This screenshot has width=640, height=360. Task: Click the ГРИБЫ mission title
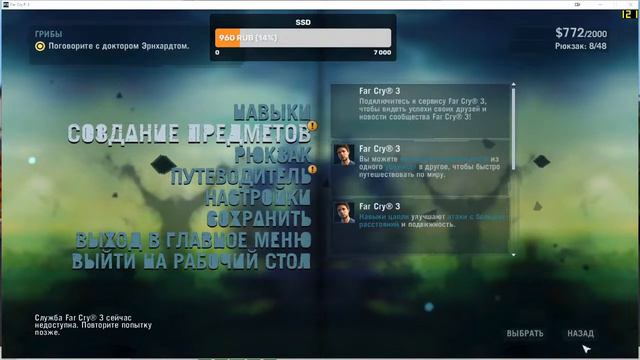(49, 34)
